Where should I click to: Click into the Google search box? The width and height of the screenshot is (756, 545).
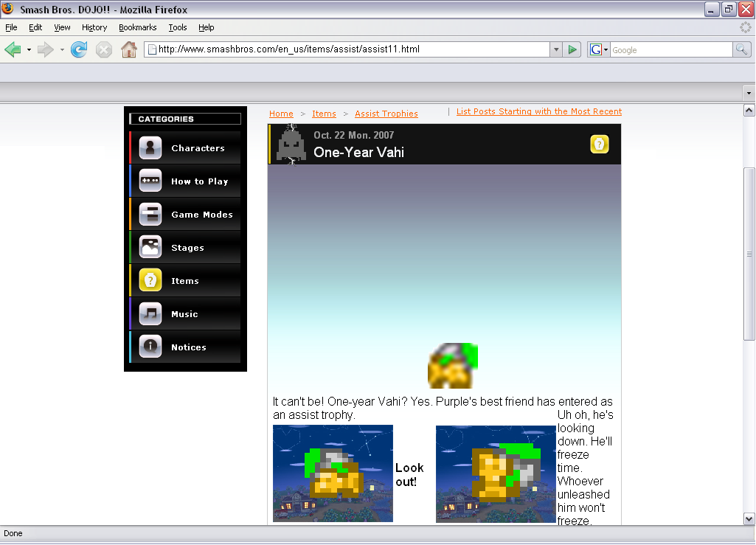point(671,49)
